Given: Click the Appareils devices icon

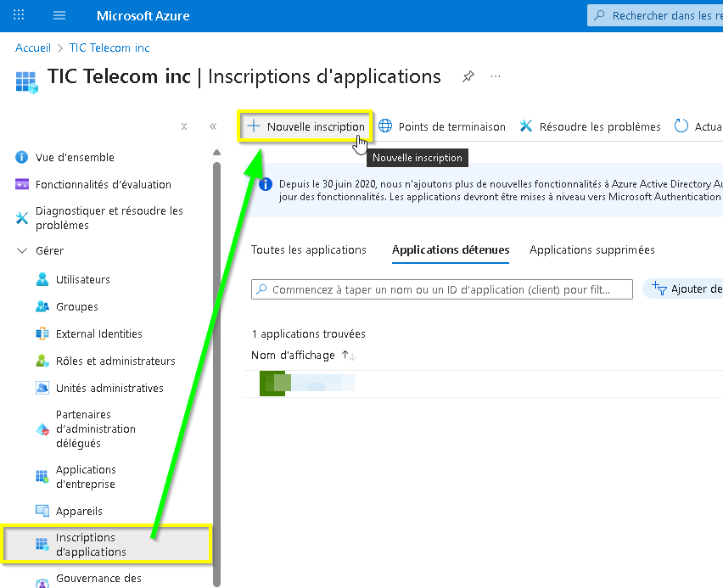Looking at the screenshot, I should pyautogui.click(x=42, y=511).
